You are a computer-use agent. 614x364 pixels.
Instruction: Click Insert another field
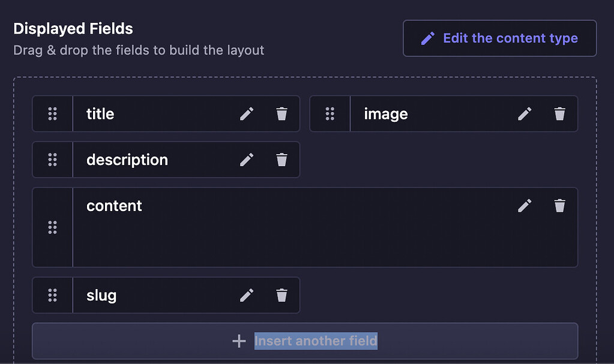pos(316,341)
